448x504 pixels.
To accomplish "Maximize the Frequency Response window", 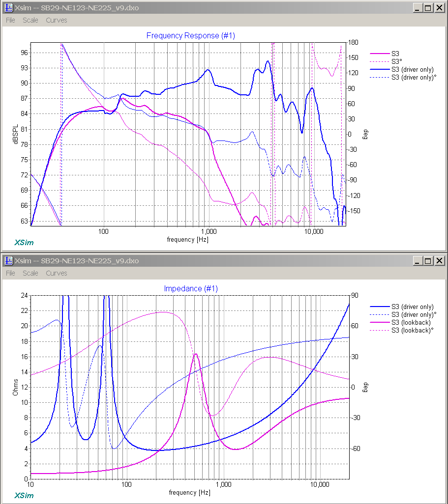I will (x=428, y=8).
